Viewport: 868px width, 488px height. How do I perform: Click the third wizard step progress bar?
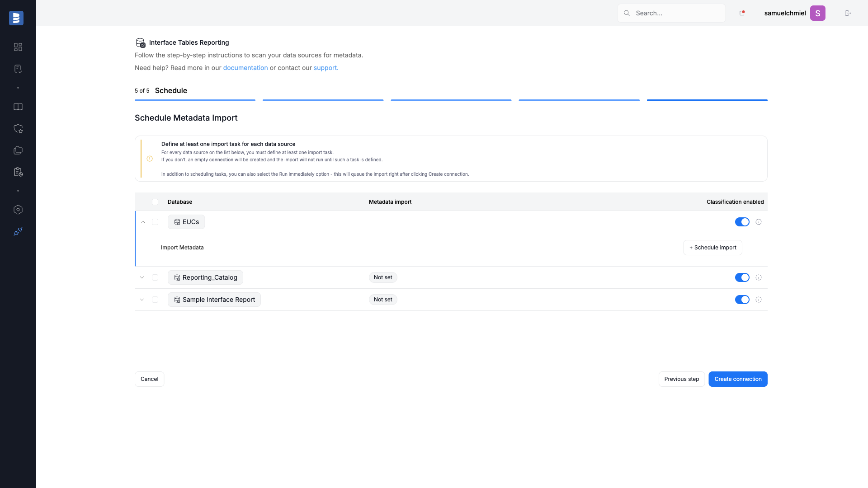451,100
